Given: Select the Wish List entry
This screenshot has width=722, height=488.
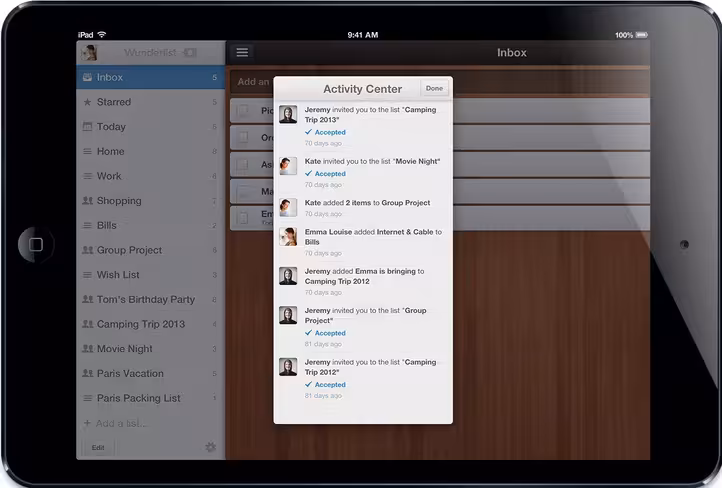Looking at the screenshot, I should (151, 275).
